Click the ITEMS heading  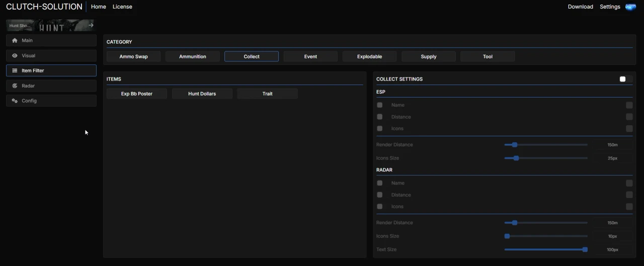[x=114, y=79]
